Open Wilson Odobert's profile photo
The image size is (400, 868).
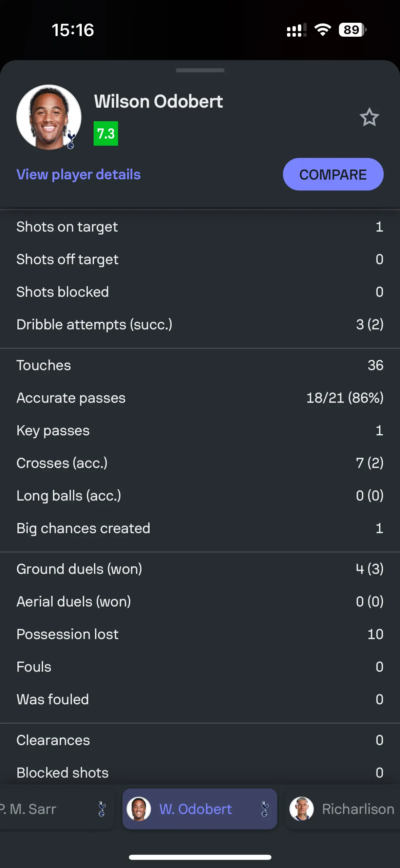[x=49, y=117]
